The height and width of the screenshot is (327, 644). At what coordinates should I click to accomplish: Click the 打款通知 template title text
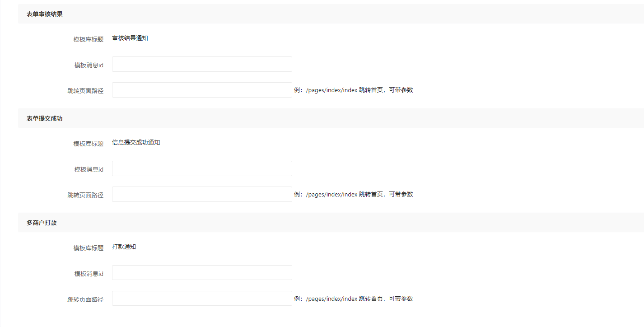[x=124, y=247]
